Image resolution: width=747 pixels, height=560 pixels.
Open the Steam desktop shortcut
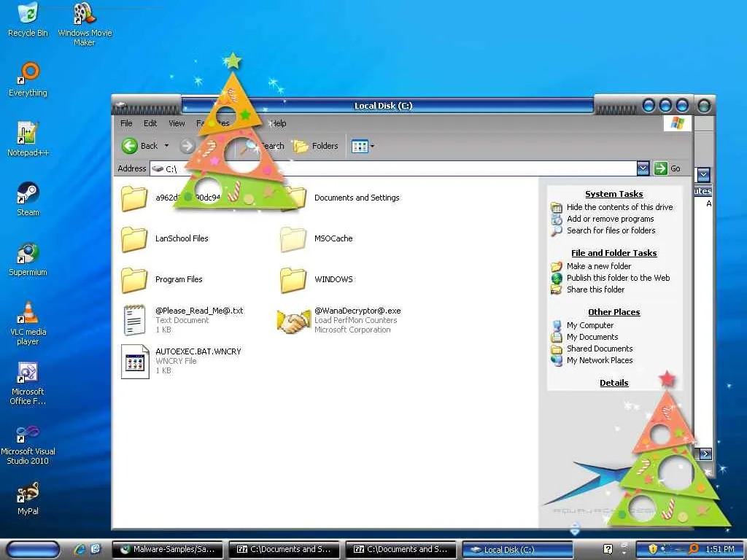tap(28, 199)
